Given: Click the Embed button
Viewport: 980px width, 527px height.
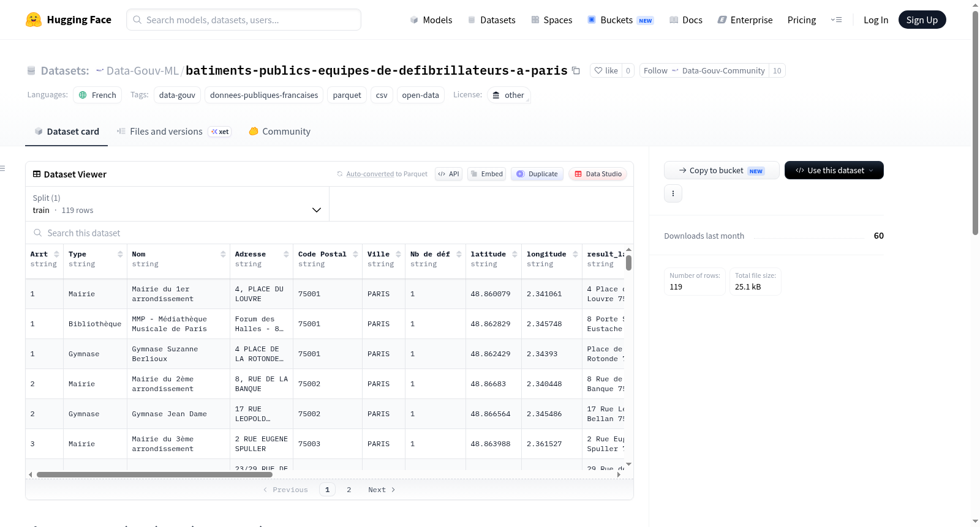Looking at the screenshot, I should click(487, 174).
